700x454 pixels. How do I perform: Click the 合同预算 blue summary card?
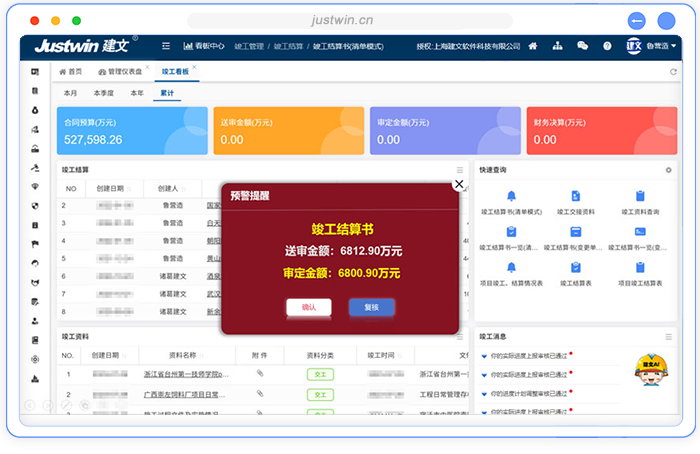130,131
